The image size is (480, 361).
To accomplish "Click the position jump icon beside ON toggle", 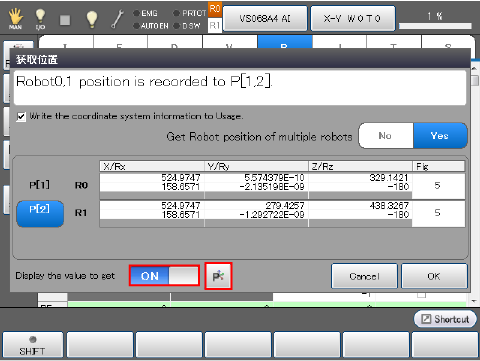I will [218, 276].
